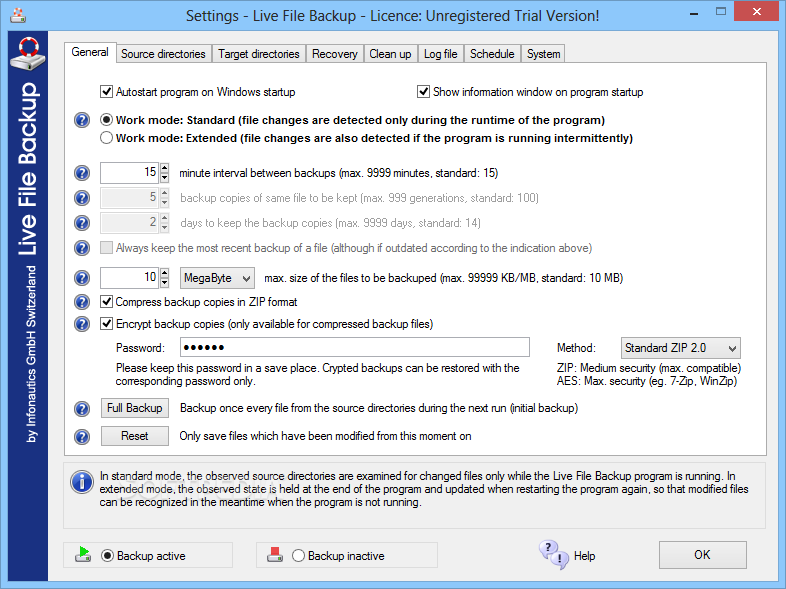The image size is (786, 589).
Task: Click the minute interval value field
Action: click(x=129, y=173)
